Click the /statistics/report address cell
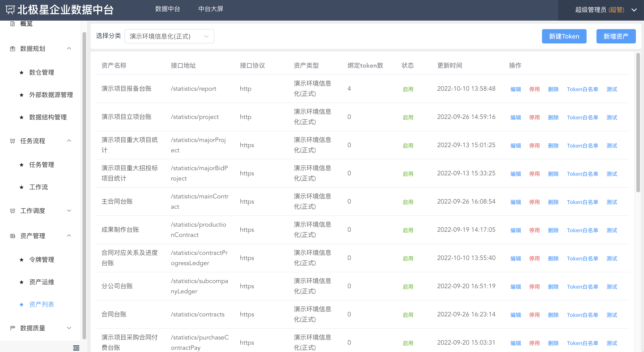 coord(193,89)
